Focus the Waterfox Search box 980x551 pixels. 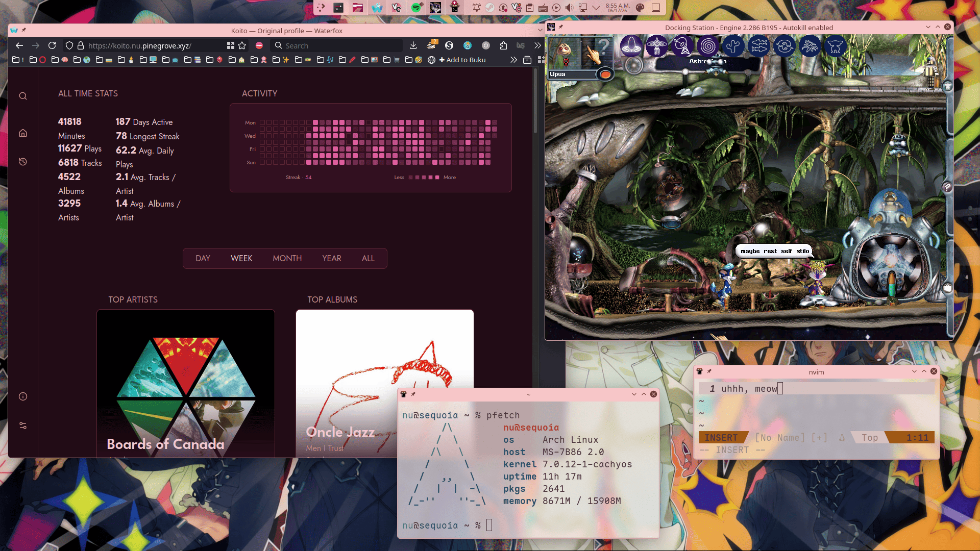pos(337,45)
